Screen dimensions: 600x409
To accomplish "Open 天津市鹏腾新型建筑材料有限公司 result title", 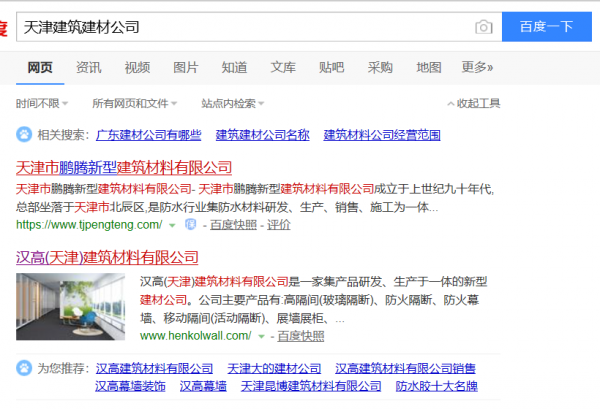I will tap(124, 167).
